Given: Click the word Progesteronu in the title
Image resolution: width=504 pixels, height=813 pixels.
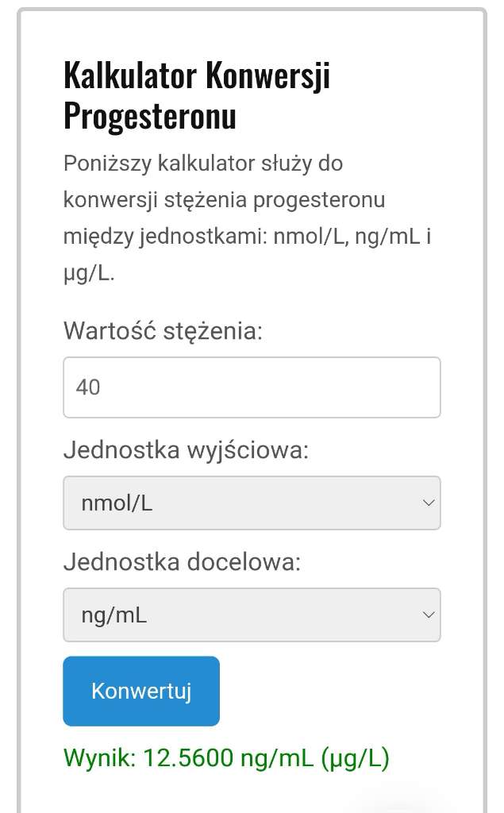Looking at the screenshot, I should 150,116.
